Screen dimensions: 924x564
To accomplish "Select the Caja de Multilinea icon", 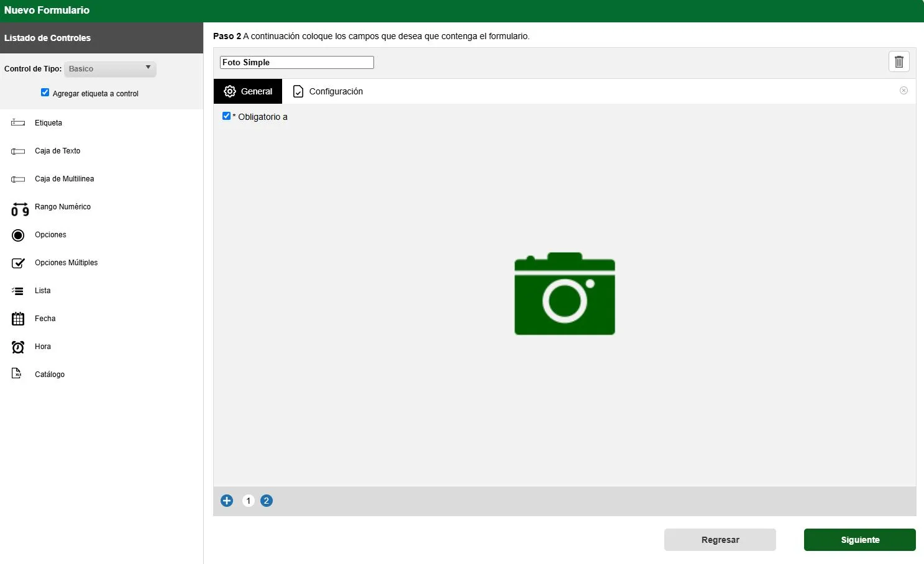I will click(18, 179).
